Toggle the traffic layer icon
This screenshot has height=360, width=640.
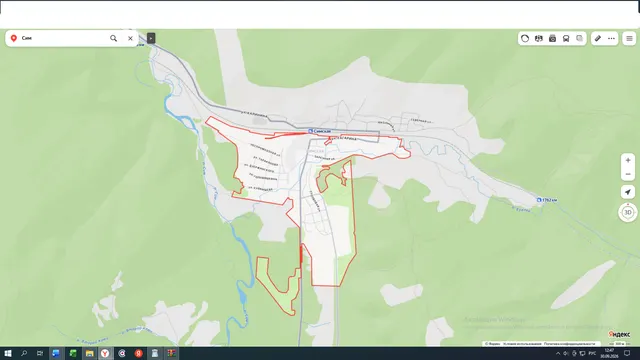(525, 38)
